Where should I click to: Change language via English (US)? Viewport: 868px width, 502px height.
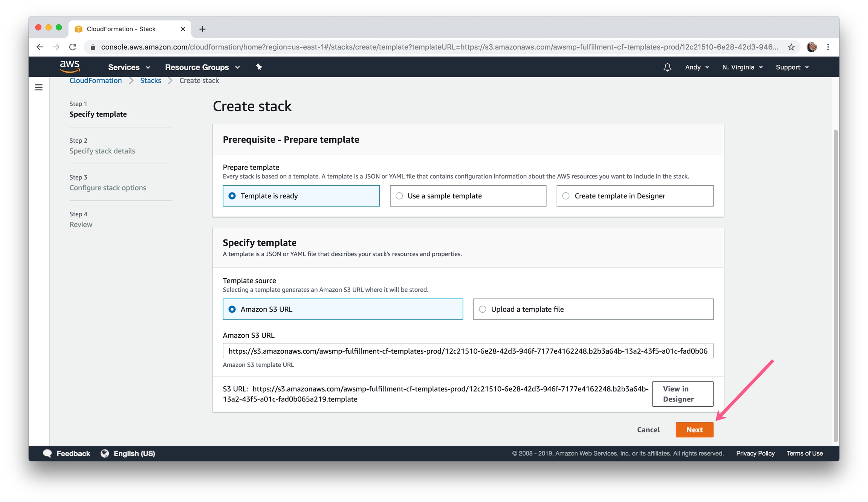coord(134,453)
